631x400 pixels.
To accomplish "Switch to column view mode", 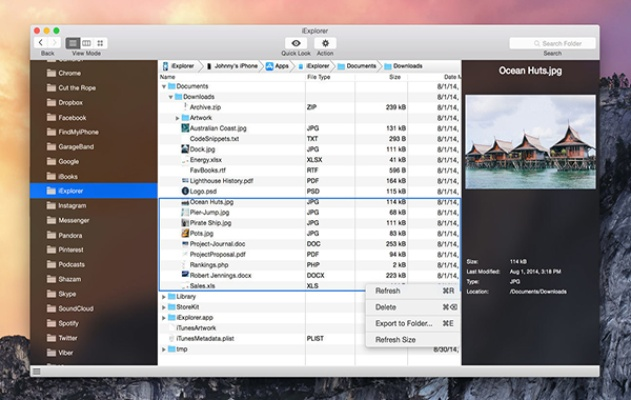I will pos(86,43).
